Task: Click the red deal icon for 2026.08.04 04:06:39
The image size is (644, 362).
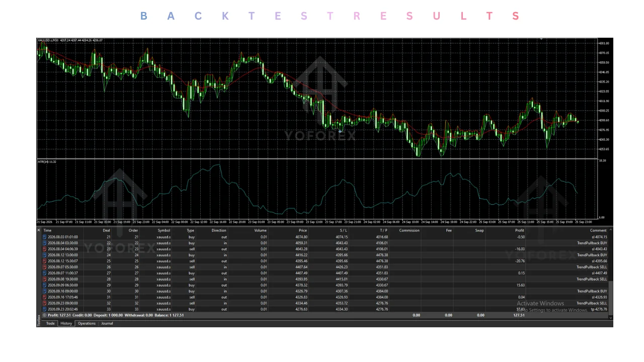Action: [45, 249]
